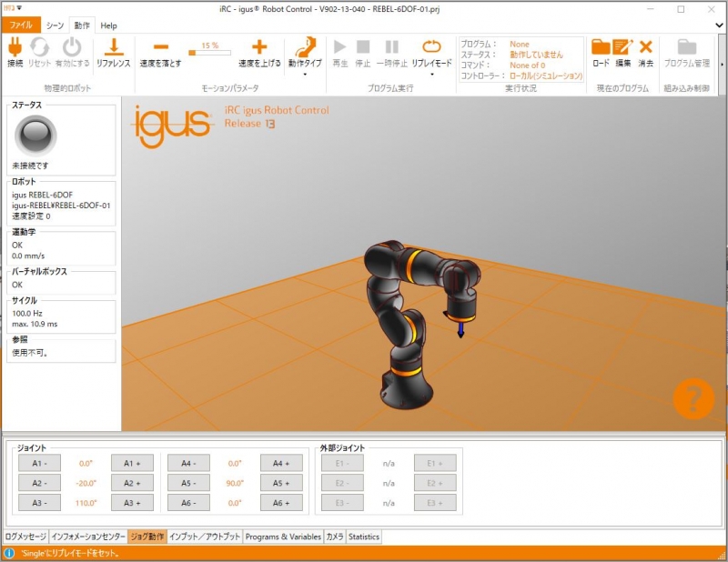Select the 動作 ribbon tab
The image size is (728, 562).
(82, 25)
